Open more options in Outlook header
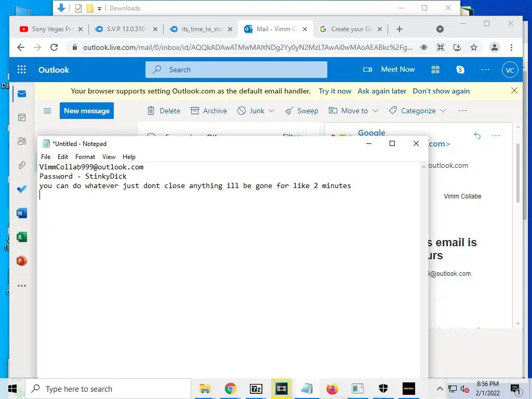Viewport: 532px width, 399px height. pos(485,70)
